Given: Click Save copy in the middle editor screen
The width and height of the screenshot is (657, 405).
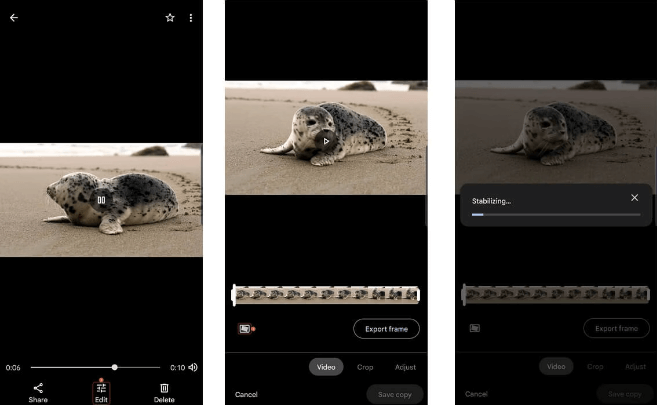Looking at the screenshot, I should point(395,394).
